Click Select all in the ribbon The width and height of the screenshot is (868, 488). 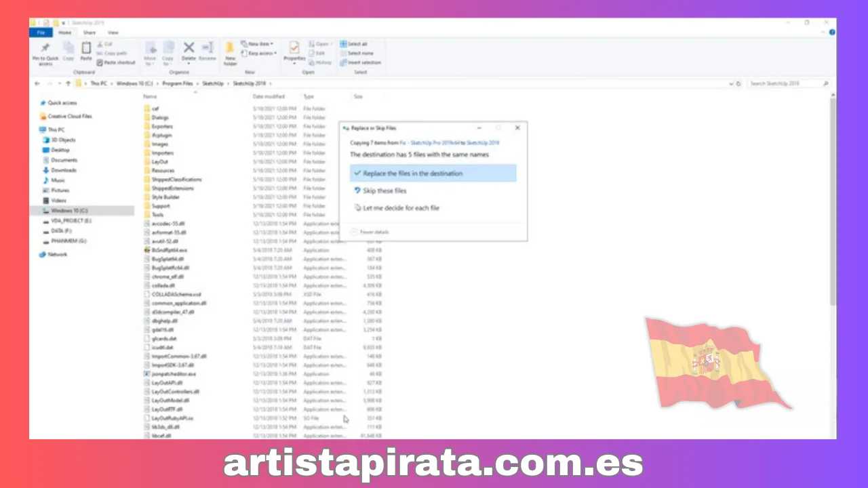click(354, 44)
